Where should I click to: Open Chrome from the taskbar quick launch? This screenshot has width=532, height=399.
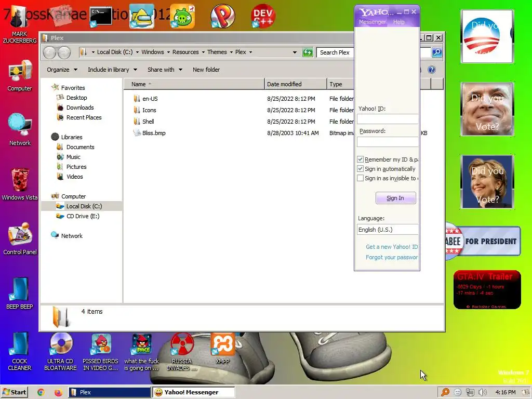[x=41, y=392]
